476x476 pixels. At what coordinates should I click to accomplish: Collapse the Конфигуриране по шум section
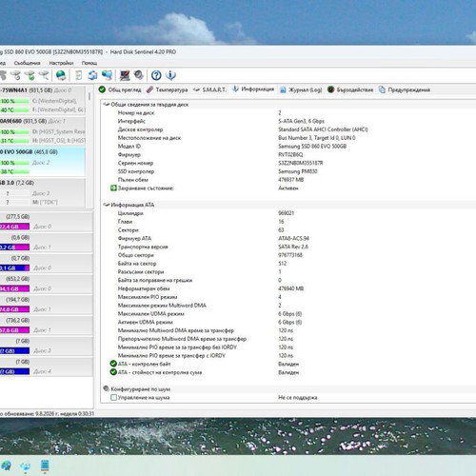click(x=107, y=388)
